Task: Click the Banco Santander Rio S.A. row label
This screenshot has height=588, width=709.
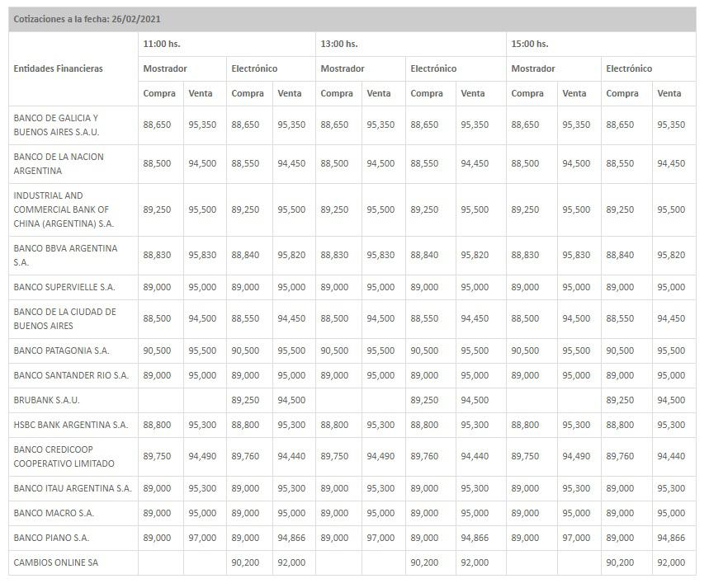Action: point(71,375)
